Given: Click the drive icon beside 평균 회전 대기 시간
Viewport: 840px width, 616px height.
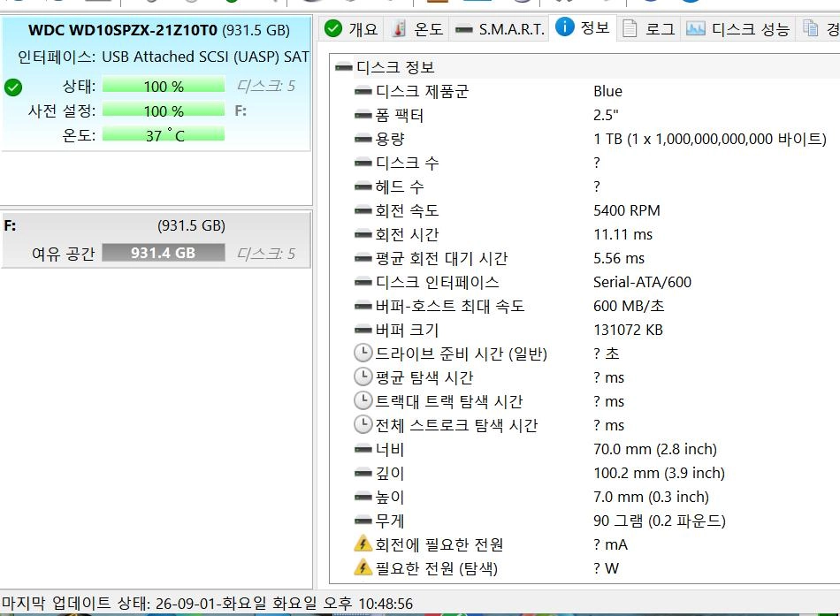Looking at the screenshot, I should (x=363, y=259).
